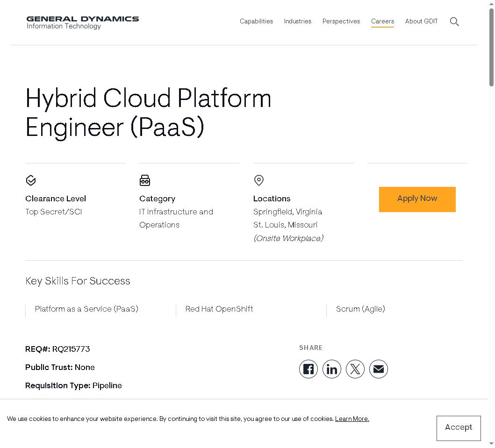495x448 pixels.
Task: Open the Careers menu
Action: pos(383,21)
